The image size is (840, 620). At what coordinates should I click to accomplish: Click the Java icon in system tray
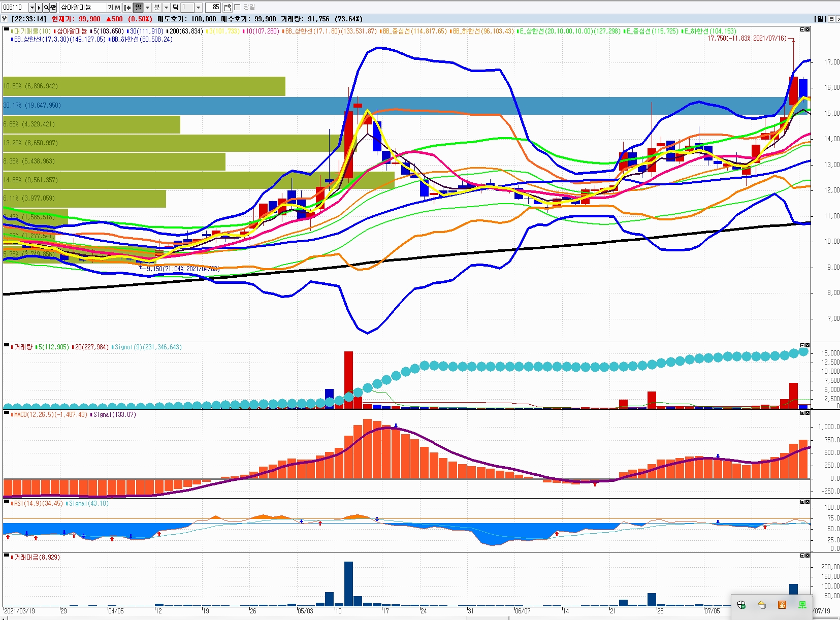pyautogui.click(x=782, y=604)
